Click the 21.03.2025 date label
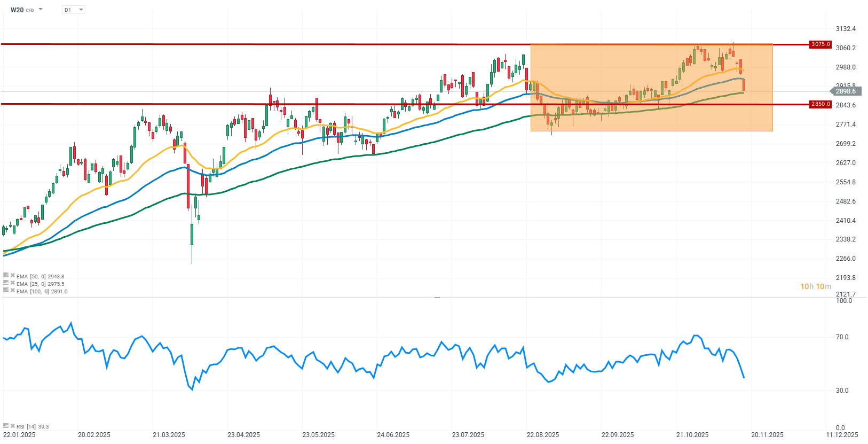The width and height of the screenshot is (868, 444). pyautogui.click(x=169, y=434)
